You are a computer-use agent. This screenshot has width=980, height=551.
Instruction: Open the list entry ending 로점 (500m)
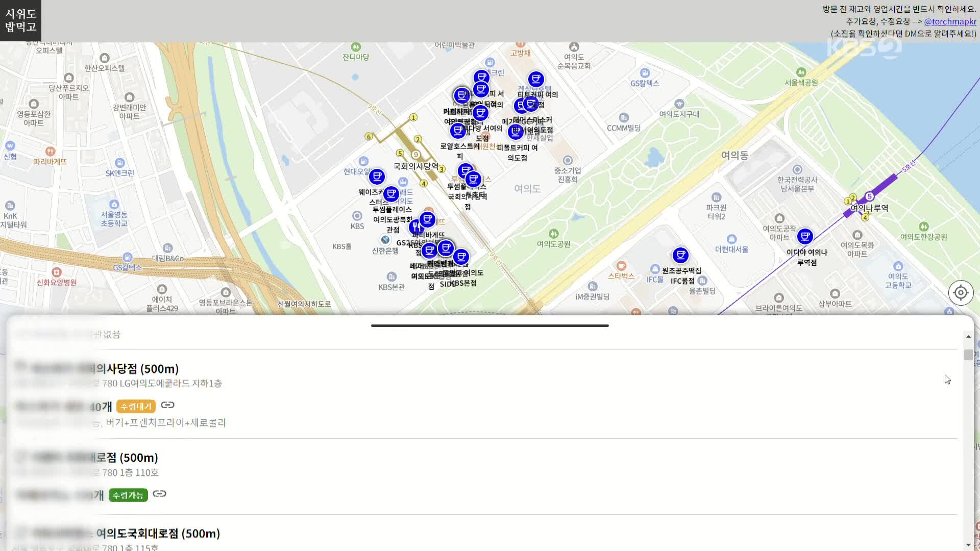pyautogui.click(x=87, y=458)
